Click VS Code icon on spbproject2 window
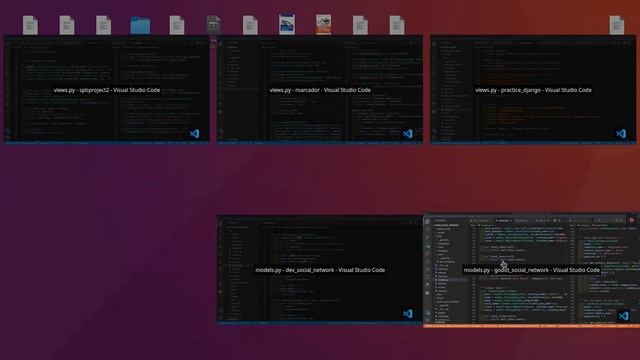Viewport: 640px width, 360px height. [195, 133]
